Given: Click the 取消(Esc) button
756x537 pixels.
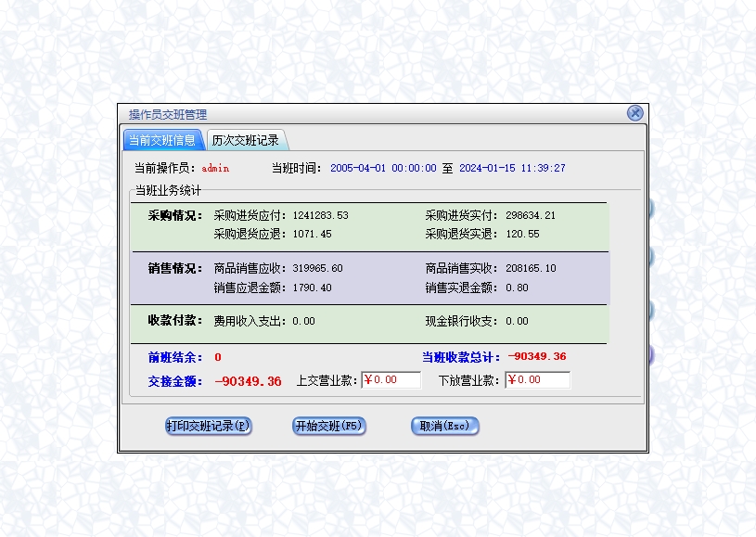Looking at the screenshot, I should pos(444,427).
